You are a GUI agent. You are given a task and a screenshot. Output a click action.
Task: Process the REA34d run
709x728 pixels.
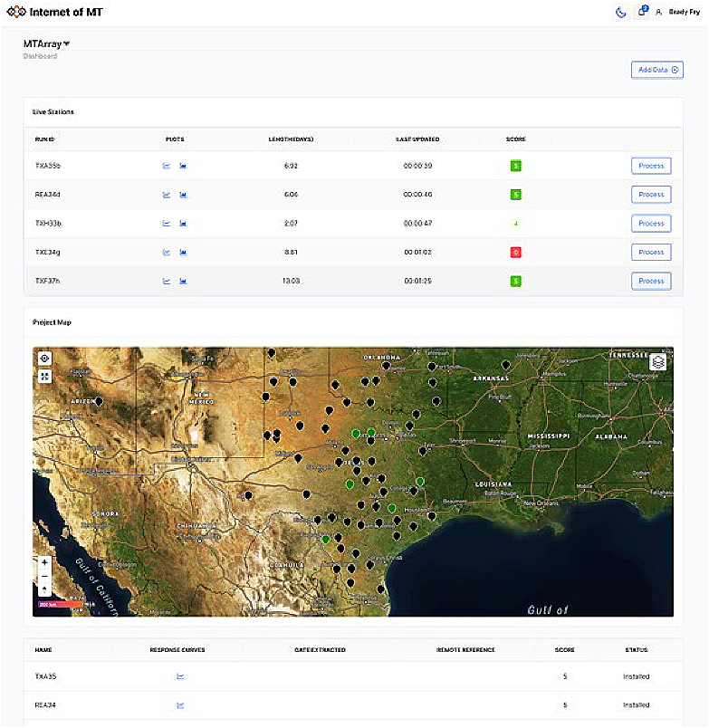point(651,195)
